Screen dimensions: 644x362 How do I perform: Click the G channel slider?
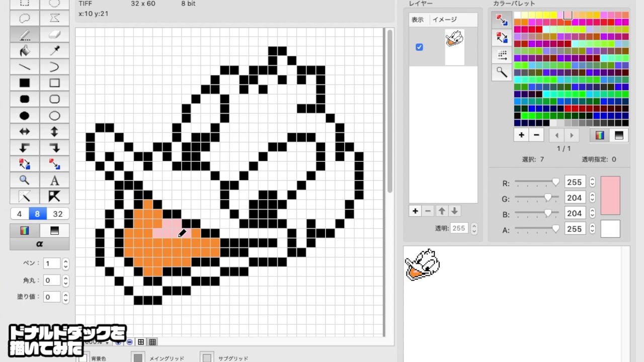(x=537, y=198)
